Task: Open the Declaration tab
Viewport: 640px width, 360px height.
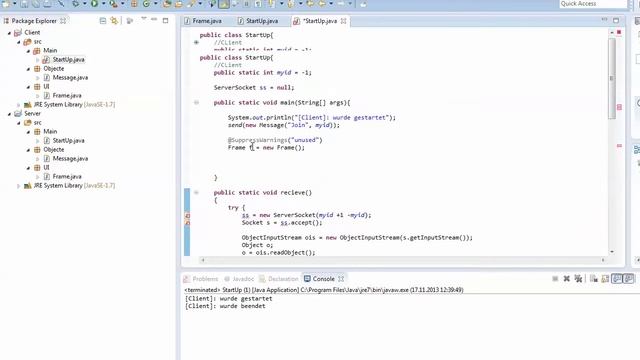Action: point(279,279)
